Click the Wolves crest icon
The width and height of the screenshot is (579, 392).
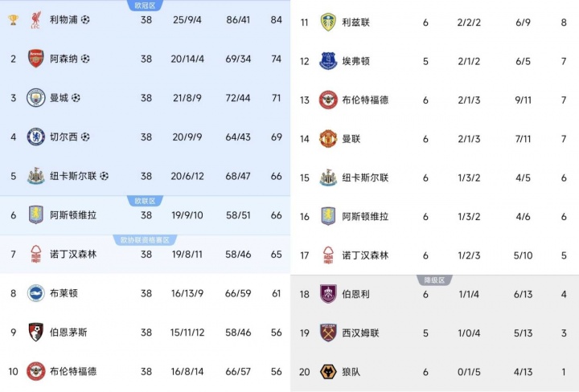[x=327, y=372]
